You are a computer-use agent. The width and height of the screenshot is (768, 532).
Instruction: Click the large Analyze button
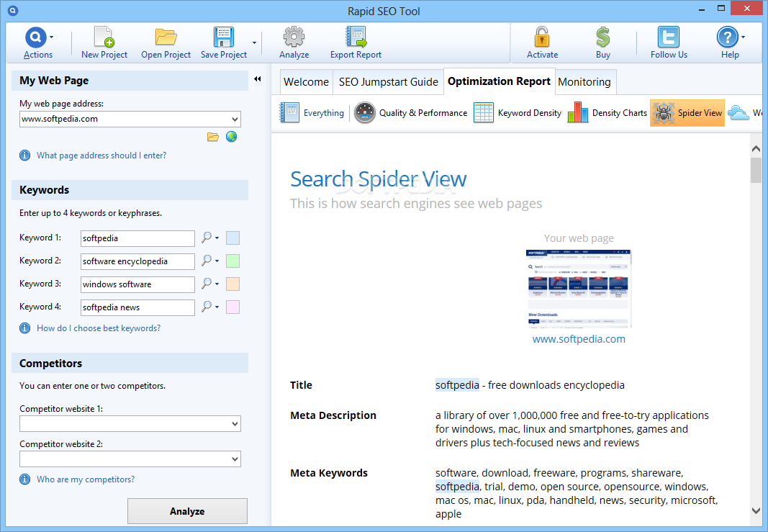pos(187,511)
